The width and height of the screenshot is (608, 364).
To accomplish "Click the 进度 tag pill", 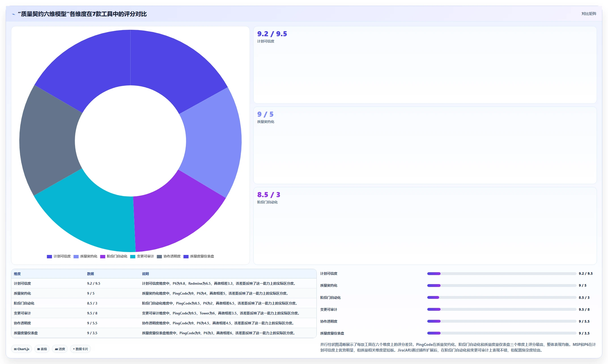I will pos(60,349).
